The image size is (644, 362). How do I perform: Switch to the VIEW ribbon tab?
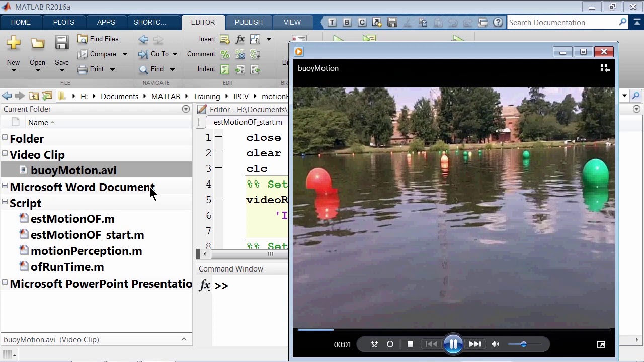point(292,22)
